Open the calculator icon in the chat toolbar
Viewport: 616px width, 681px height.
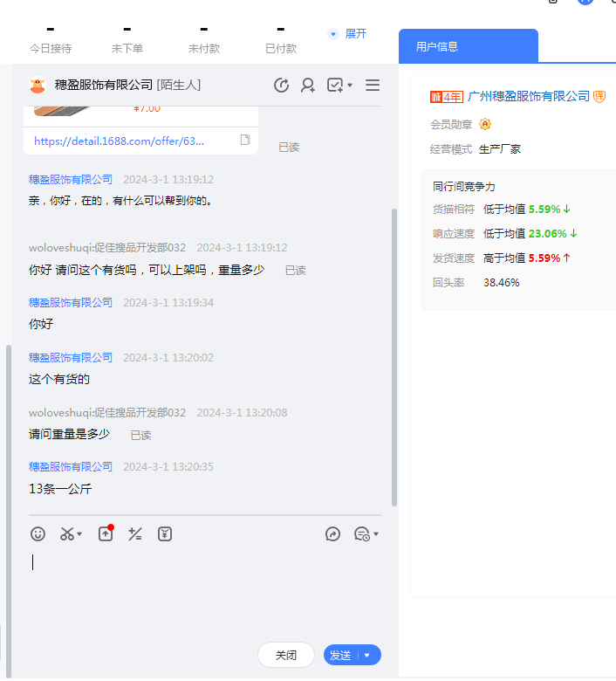click(134, 533)
